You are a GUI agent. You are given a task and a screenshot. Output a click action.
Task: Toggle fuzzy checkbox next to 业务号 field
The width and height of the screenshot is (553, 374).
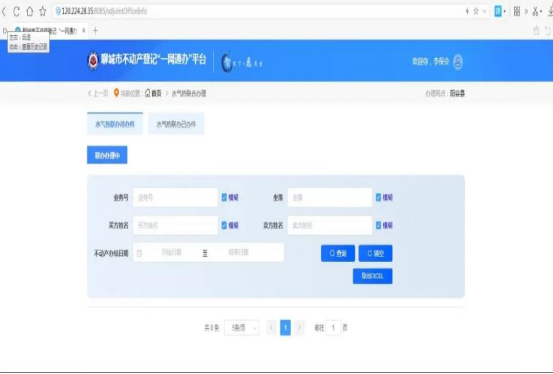[224, 197]
